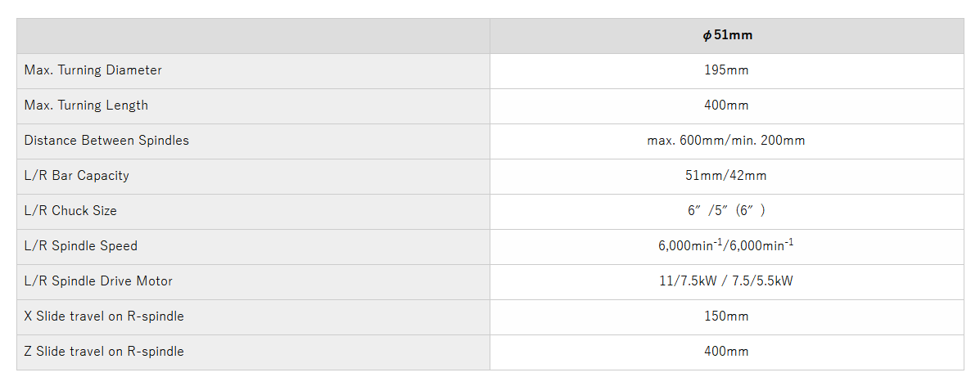Screen dimensions: 980x377
Task: Click the 6,000min-1/6,000min-1 speed value
Action: pyautogui.click(x=727, y=246)
